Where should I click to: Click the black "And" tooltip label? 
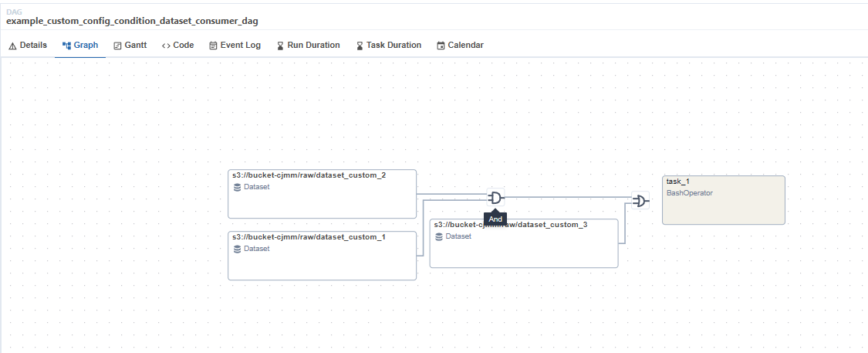[x=495, y=219]
